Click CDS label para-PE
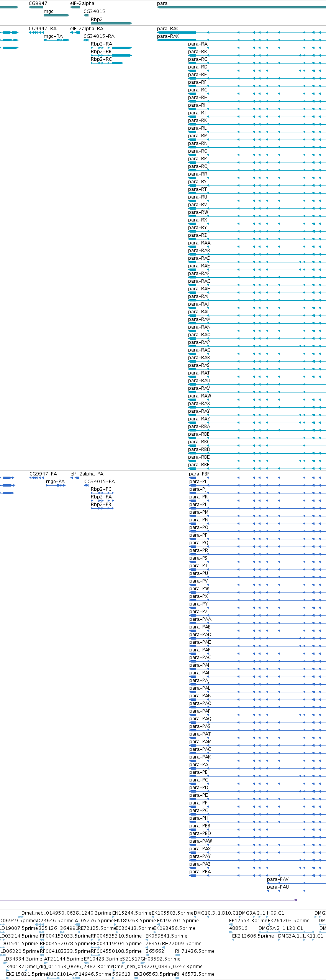Screen dimensions: 326x980 pos(198,795)
